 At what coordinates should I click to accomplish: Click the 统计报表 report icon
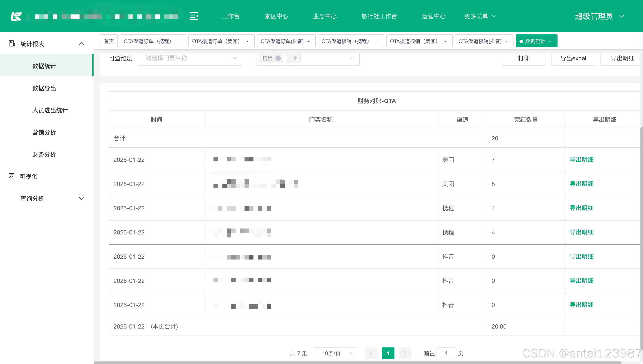click(x=12, y=44)
